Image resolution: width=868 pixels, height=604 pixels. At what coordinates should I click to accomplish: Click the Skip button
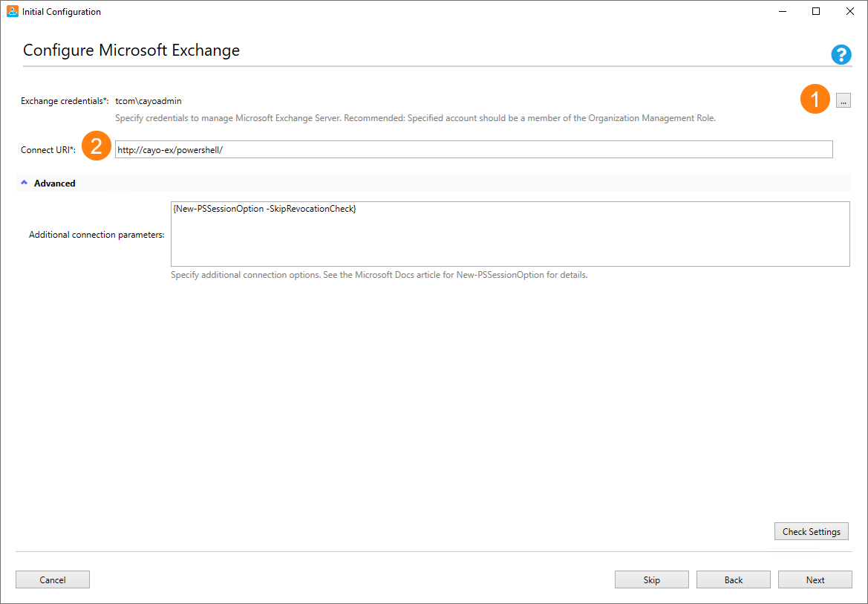[x=651, y=579]
